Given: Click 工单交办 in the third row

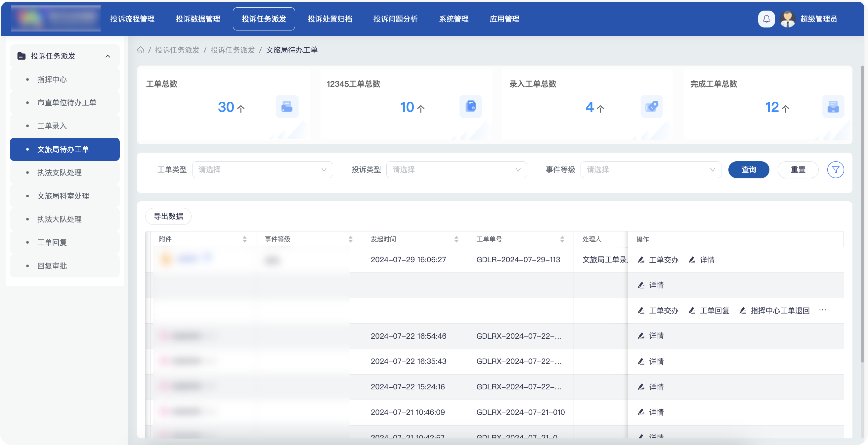Looking at the screenshot, I should pyautogui.click(x=658, y=310).
